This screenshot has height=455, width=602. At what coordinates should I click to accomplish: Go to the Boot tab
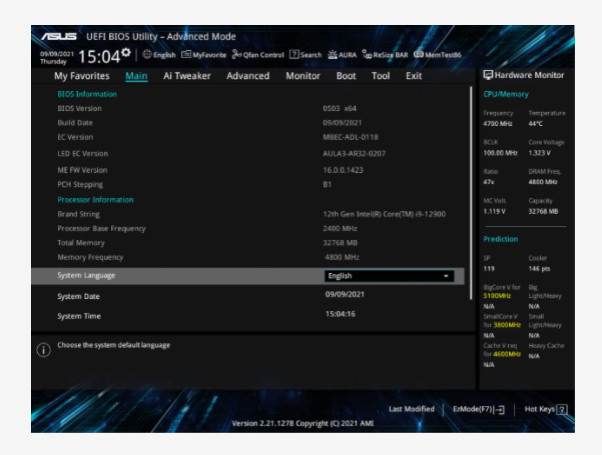346,76
